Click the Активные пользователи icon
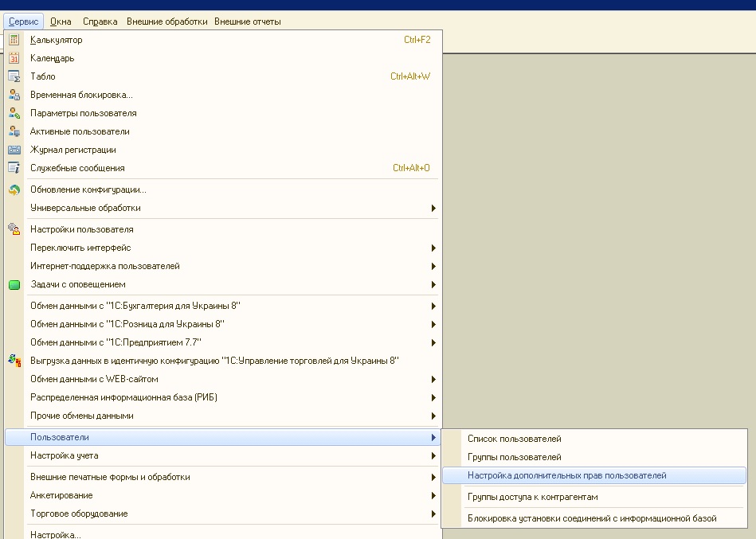 14,131
